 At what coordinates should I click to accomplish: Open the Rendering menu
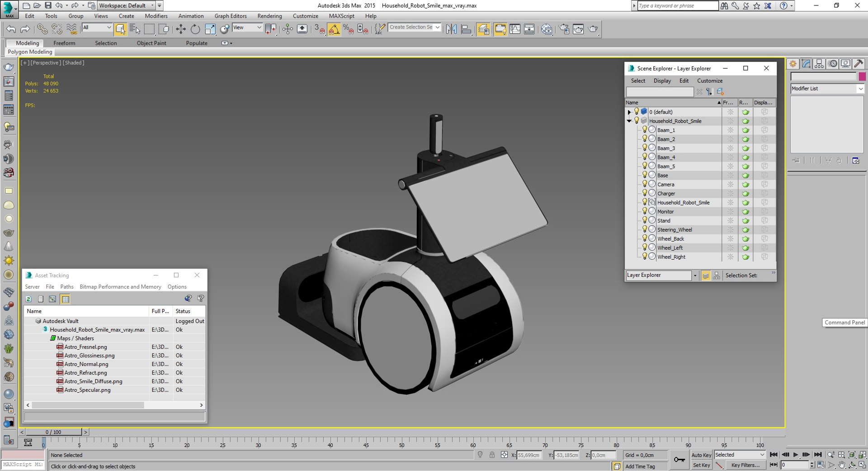click(x=269, y=16)
